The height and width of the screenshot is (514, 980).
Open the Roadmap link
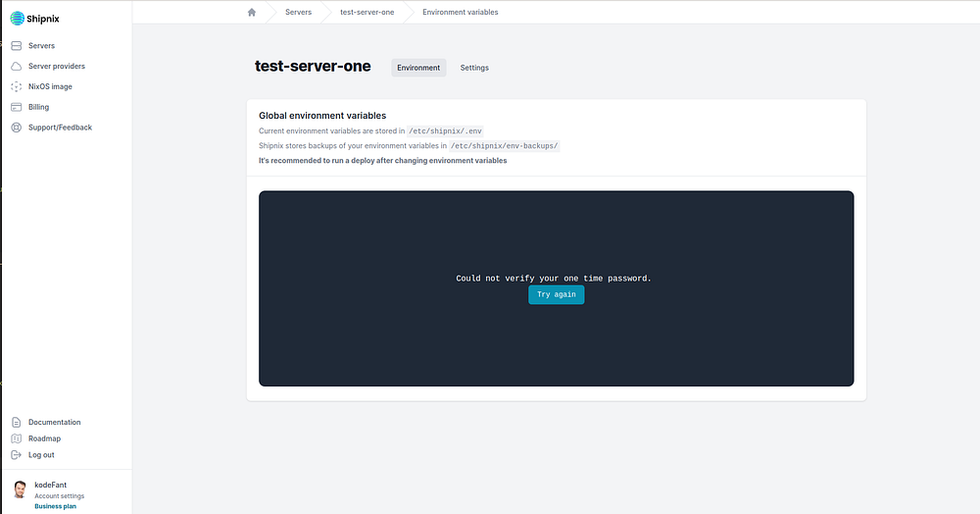(44, 438)
